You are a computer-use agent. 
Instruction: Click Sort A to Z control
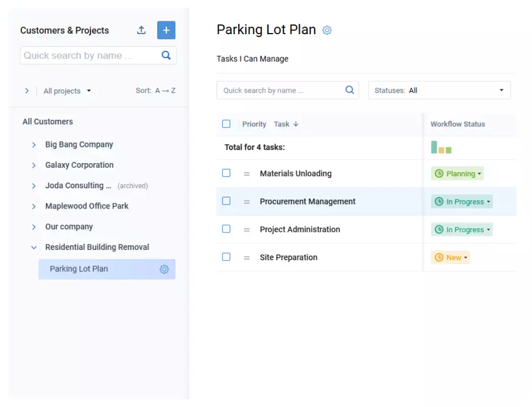tap(155, 91)
